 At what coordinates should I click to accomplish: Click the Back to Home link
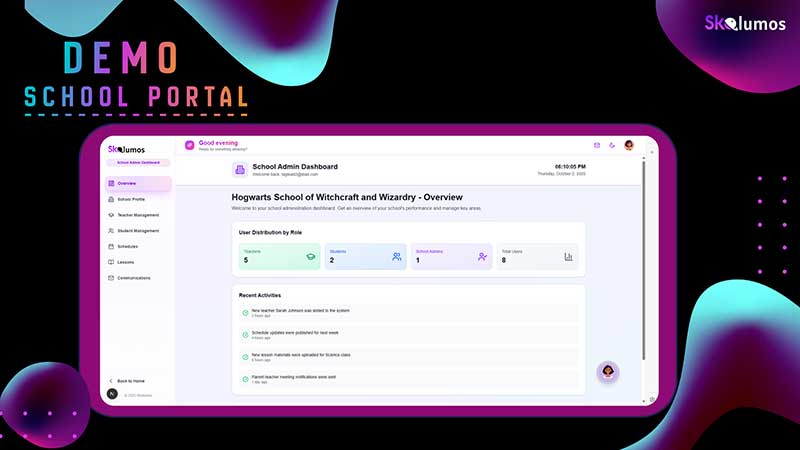point(130,381)
